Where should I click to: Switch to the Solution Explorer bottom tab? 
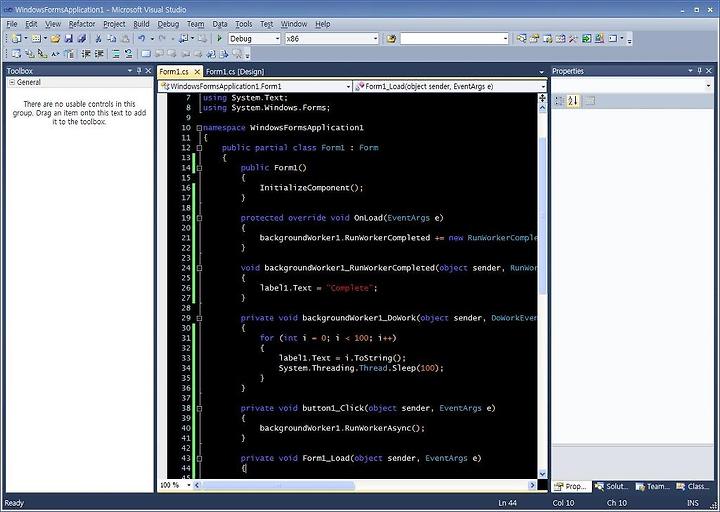pos(611,486)
